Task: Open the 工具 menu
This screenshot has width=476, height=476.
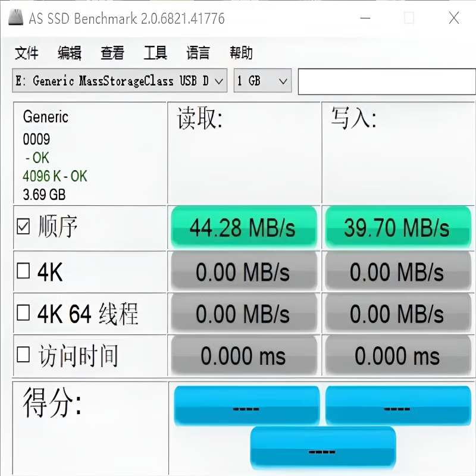Action: (x=155, y=53)
